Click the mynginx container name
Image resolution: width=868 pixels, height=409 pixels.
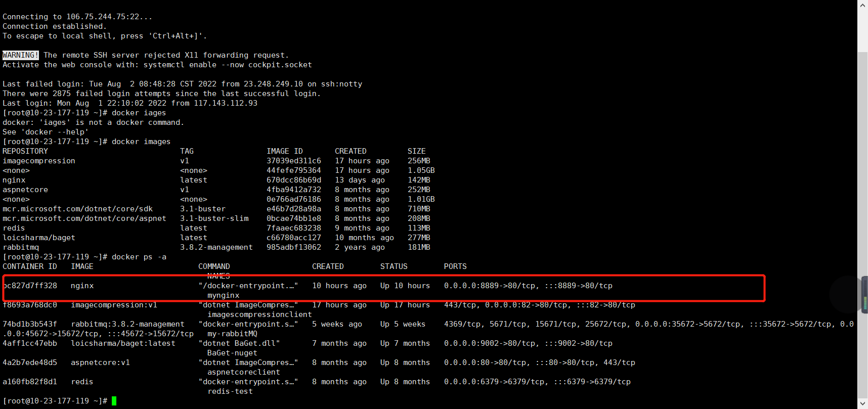point(223,295)
